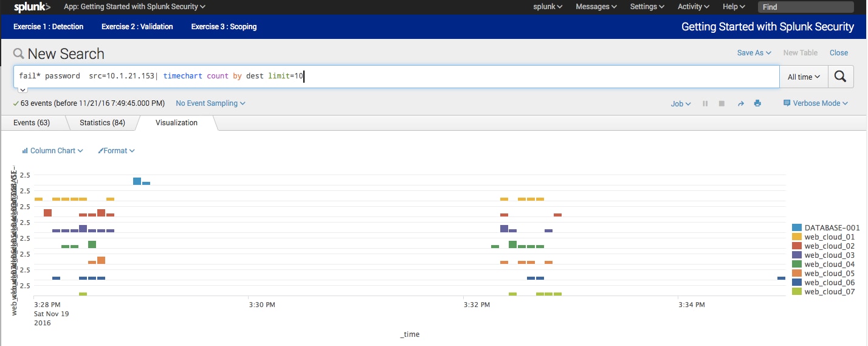Viewport: 868px width, 346px height.
Task: Open Exercise 2 : Validation
Action: pyautogui.click(x=137, y=27)
